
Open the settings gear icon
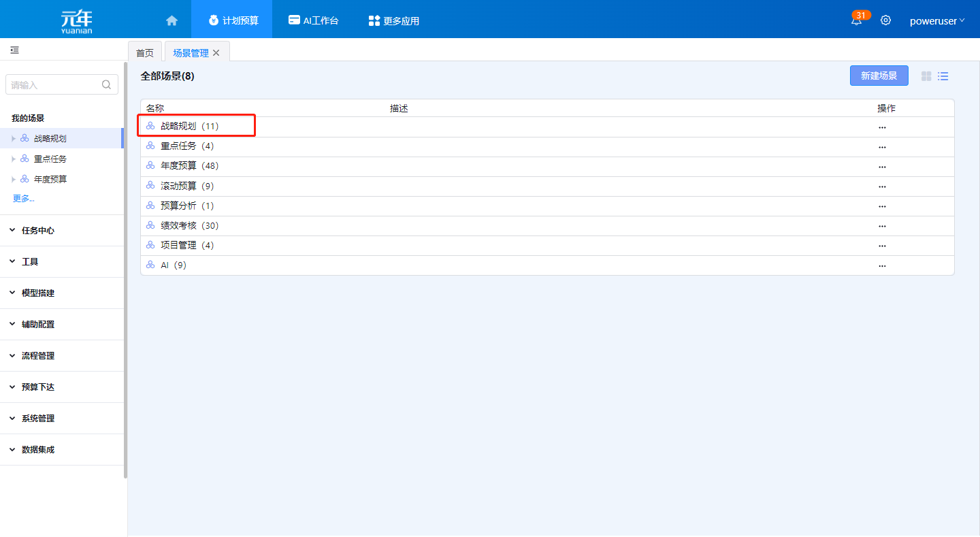885,20
